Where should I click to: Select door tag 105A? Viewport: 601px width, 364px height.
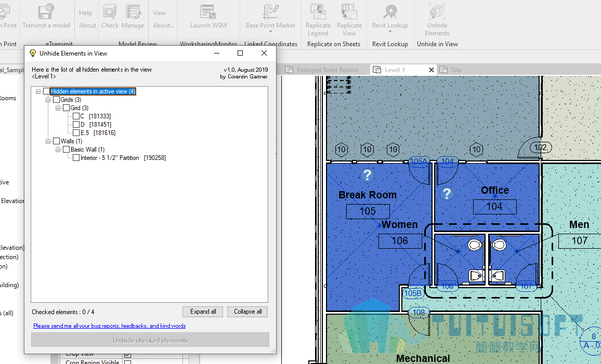[418, 161]
